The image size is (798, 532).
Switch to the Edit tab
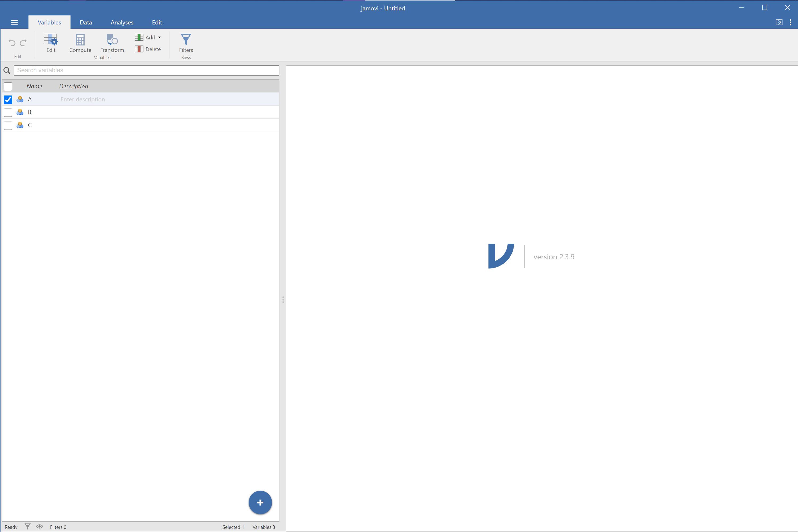click(157, 22)
